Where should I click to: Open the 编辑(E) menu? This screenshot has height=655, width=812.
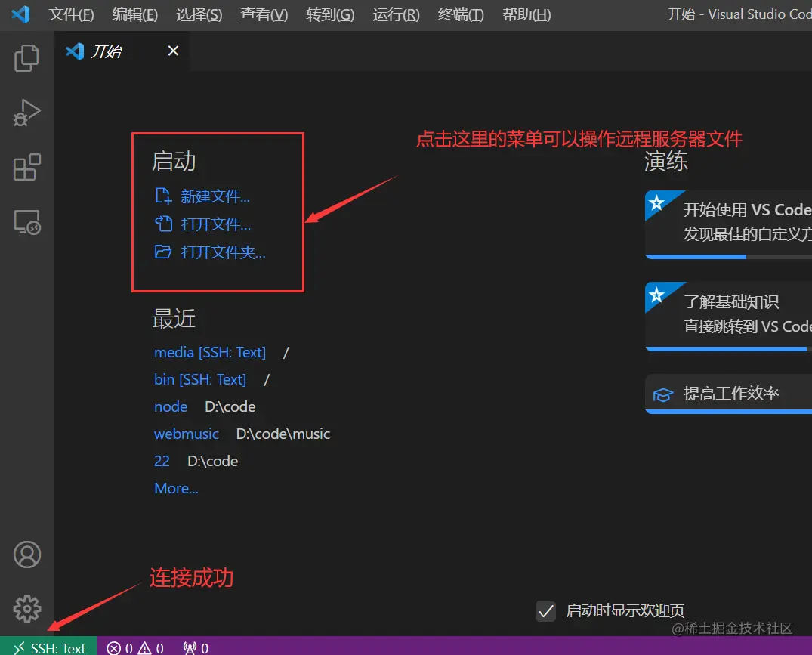click(135, 14)
